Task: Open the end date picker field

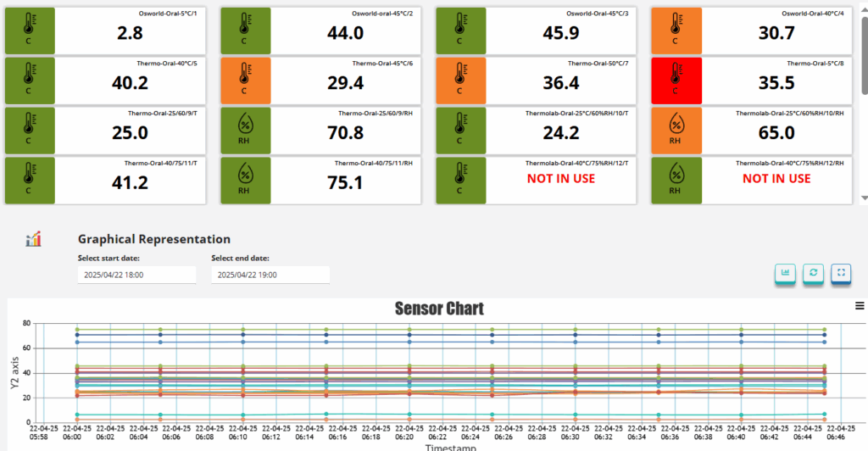Action: tap(270, 275)
